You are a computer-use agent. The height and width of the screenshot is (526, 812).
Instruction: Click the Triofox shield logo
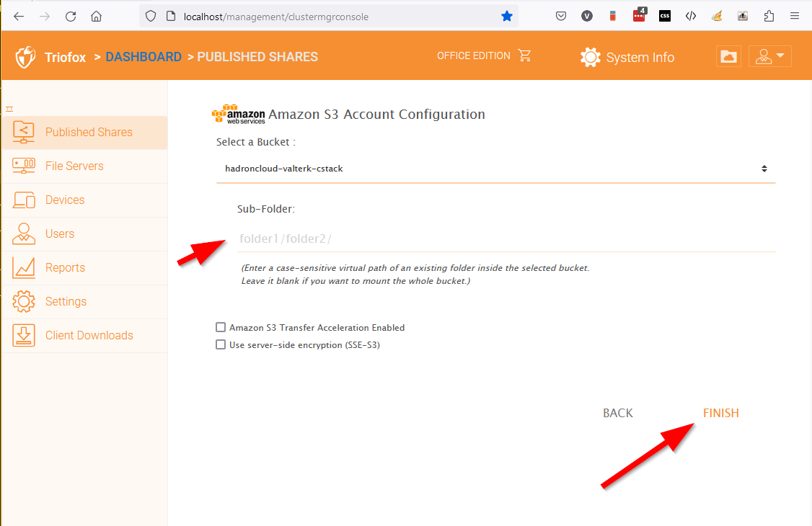tap(25, 57)
